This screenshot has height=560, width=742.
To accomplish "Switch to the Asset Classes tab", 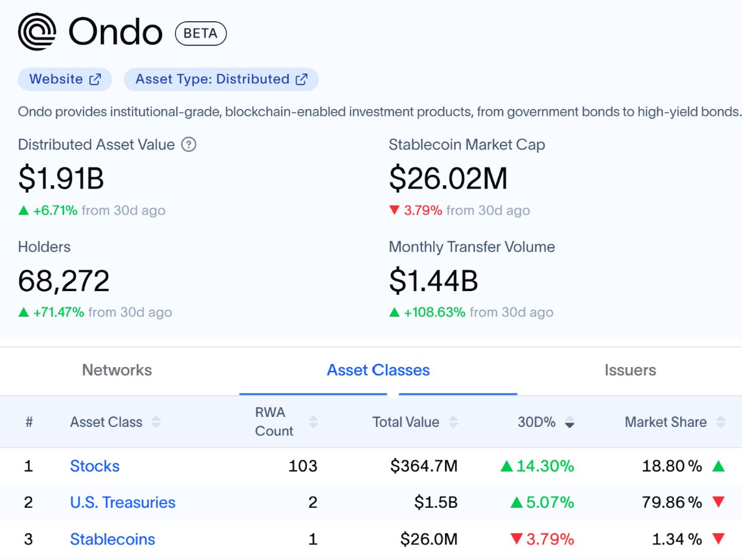I will click(x=378, y=370).
